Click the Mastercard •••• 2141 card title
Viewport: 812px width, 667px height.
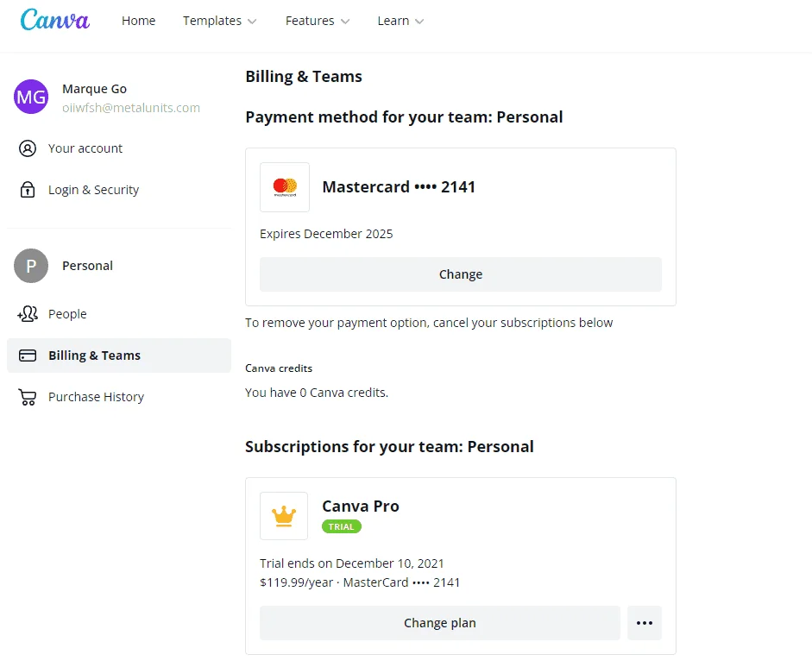point(399,187)
